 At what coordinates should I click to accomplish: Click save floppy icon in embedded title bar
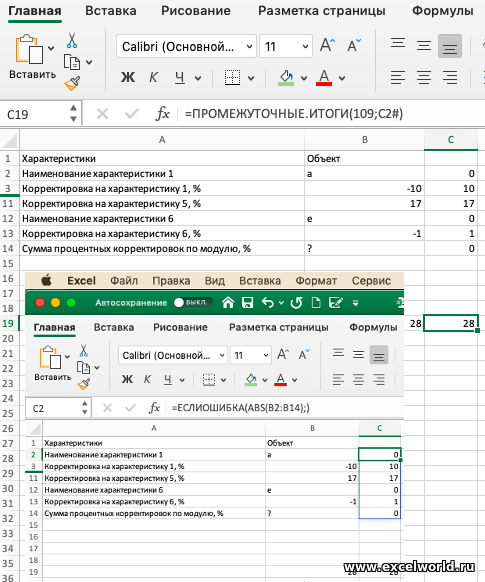pos(248,303)
